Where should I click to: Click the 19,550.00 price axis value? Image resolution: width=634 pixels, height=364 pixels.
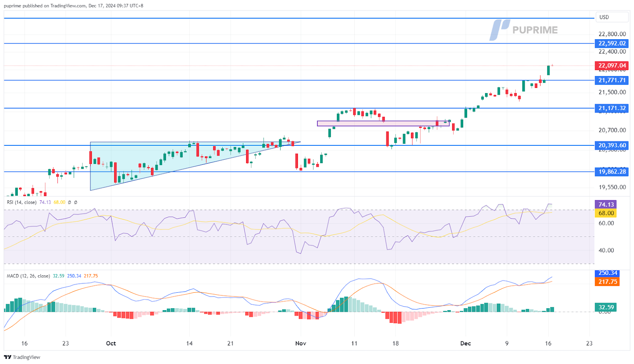[x=612, y=187]
